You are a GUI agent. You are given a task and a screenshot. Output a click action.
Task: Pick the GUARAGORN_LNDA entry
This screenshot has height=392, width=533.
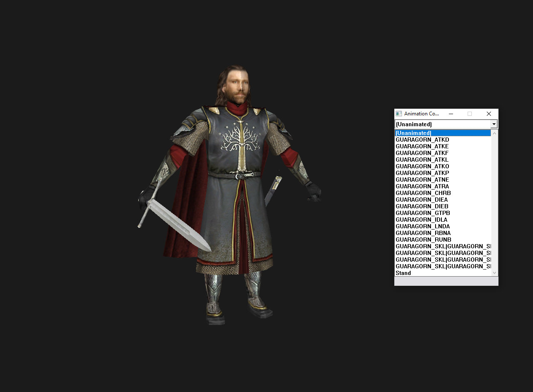(x=443, y=226)
